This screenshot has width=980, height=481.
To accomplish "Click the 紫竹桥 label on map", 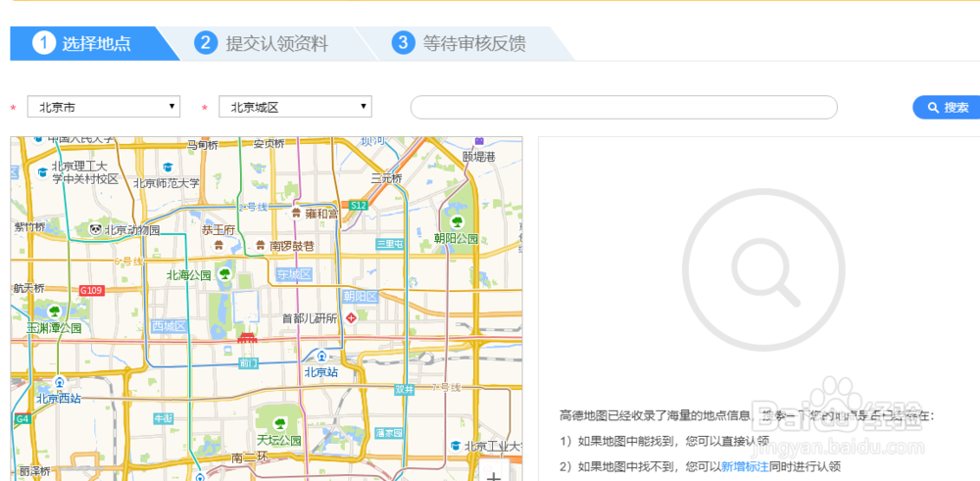I will tap(29, 227).
